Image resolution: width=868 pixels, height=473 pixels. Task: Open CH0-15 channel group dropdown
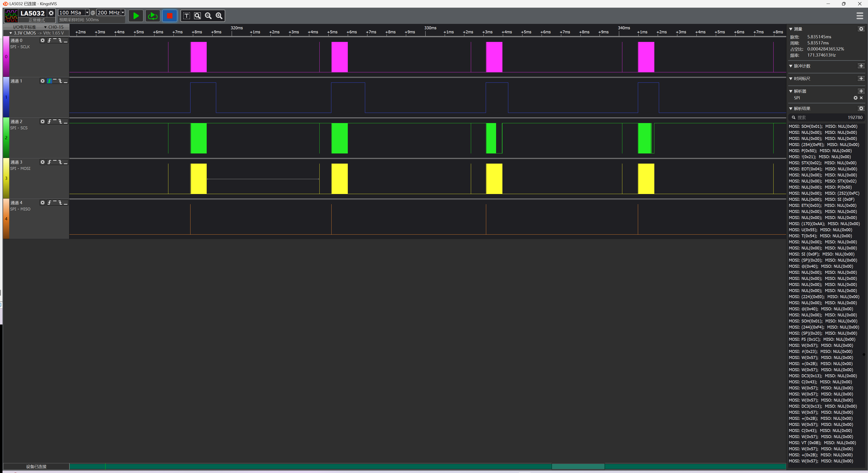point(54,27)
